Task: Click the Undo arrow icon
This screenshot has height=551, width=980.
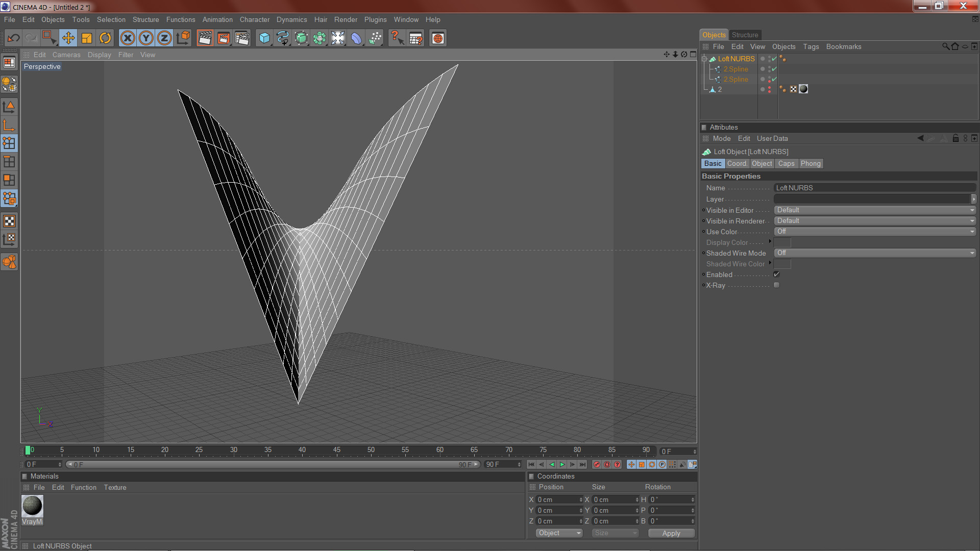Action: 13,38
